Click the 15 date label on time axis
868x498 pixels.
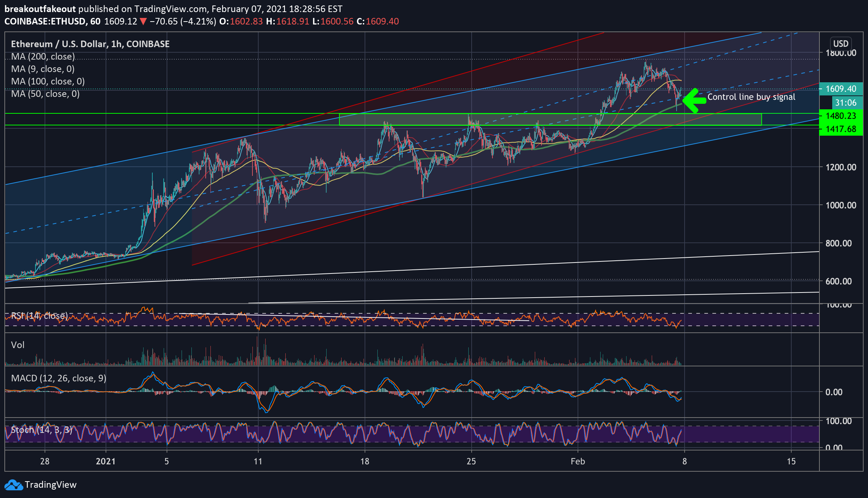(x=791, y=461)
